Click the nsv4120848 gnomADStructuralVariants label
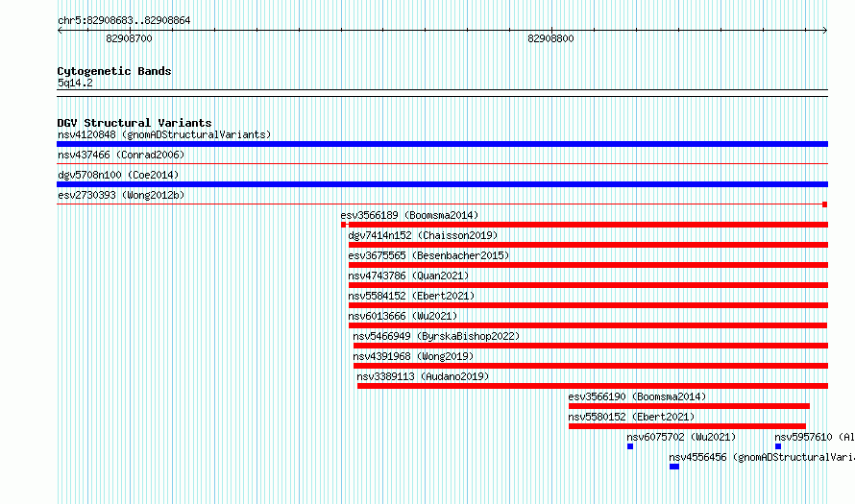The image size is (855, 504). (x=164, y=134)
